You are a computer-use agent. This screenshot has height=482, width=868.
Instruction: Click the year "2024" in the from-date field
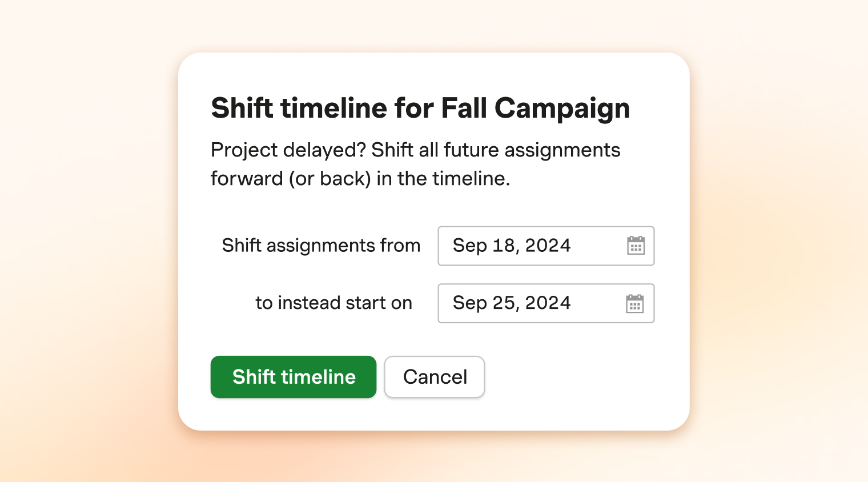[548, 246]
